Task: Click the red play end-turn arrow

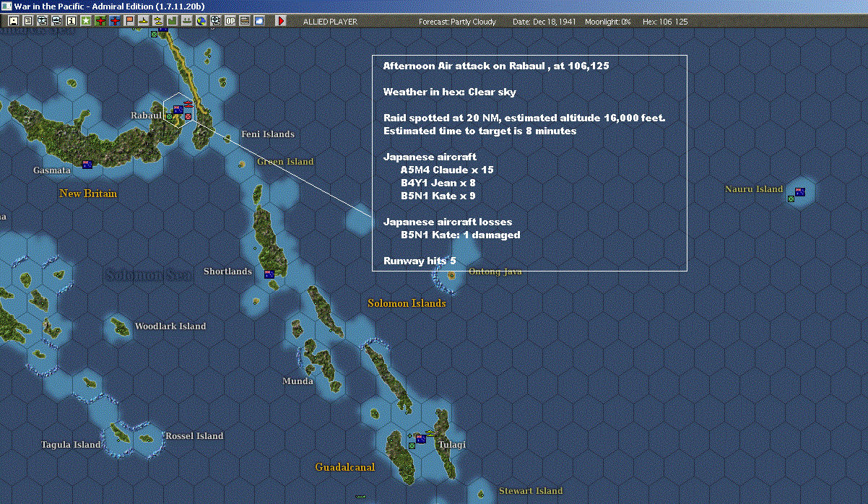Action: click(281, 22)
